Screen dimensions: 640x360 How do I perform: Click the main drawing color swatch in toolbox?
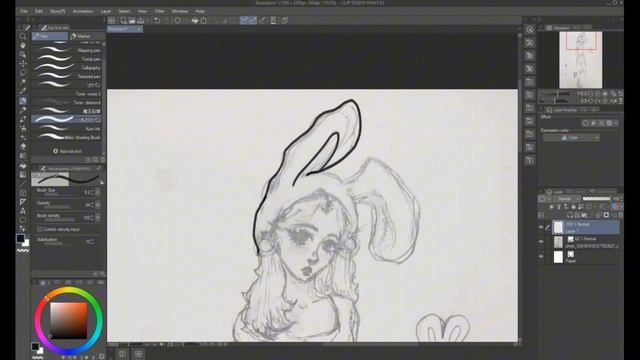[x=20, y=238]
